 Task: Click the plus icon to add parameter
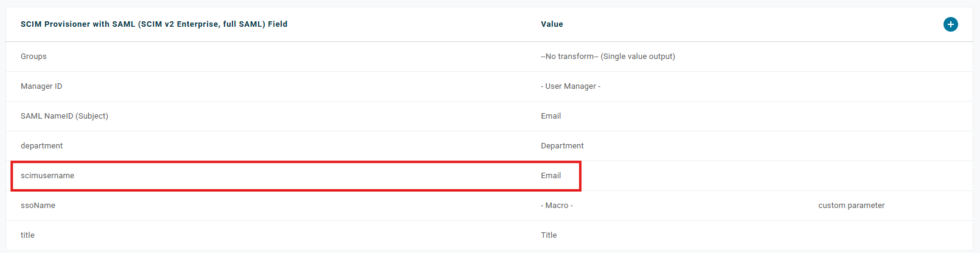(950, 24)
